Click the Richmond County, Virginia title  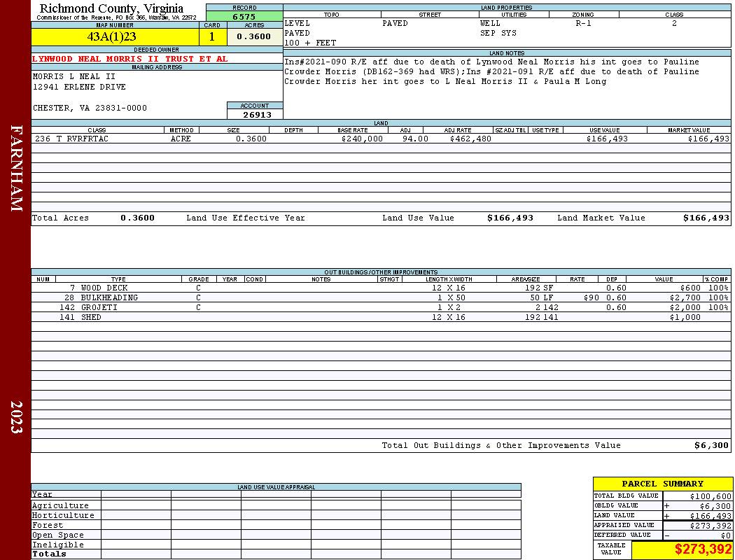[x=111, y=8]
